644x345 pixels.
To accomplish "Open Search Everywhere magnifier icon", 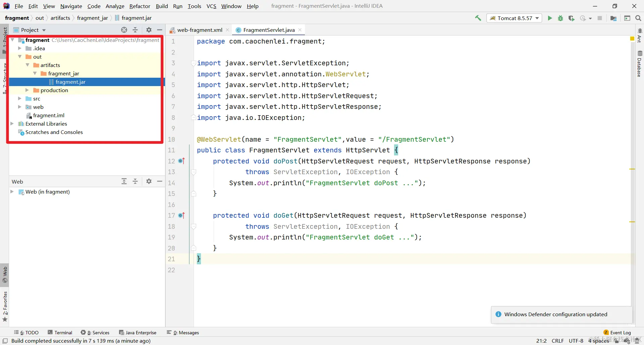I will pos(638,18).
